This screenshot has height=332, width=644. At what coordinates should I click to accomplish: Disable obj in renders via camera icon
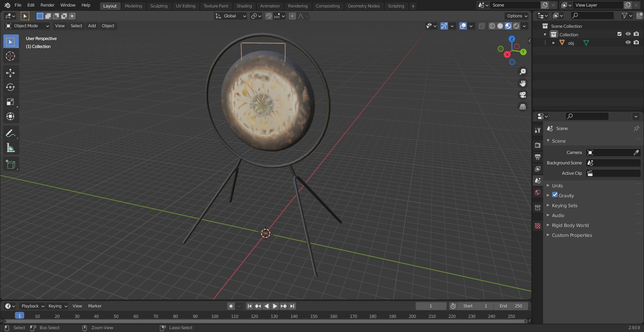click(636, 42)
